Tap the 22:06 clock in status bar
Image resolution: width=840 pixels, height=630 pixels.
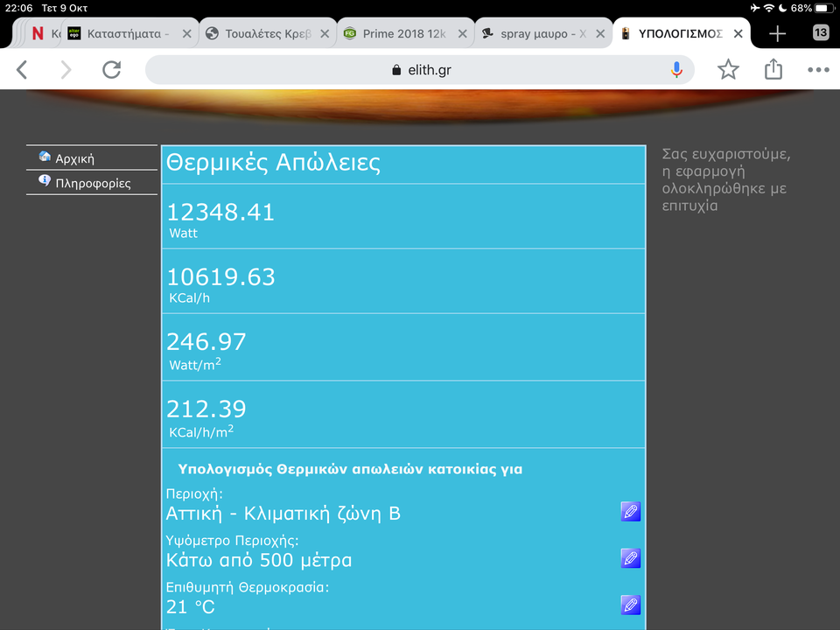coord(18,8)
